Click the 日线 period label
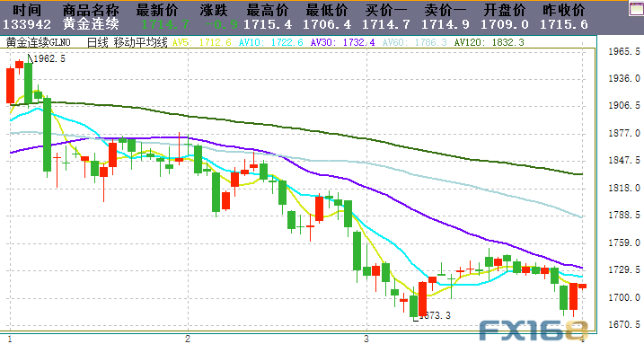644x344 pixels. (97, 42)
